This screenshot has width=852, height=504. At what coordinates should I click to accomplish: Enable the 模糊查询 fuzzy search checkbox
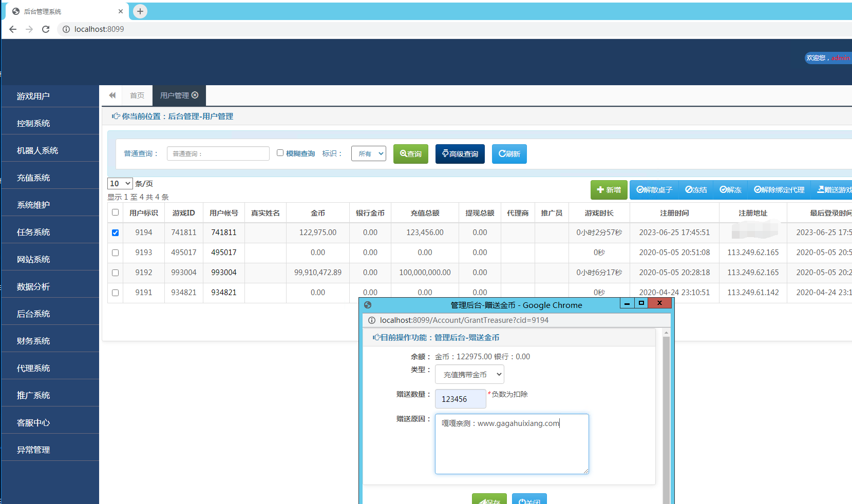(280, 153)
